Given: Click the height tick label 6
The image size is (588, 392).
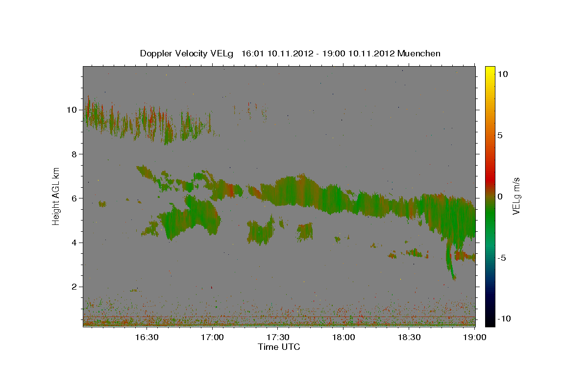Looking at the screenshot, I should point(75,198).
